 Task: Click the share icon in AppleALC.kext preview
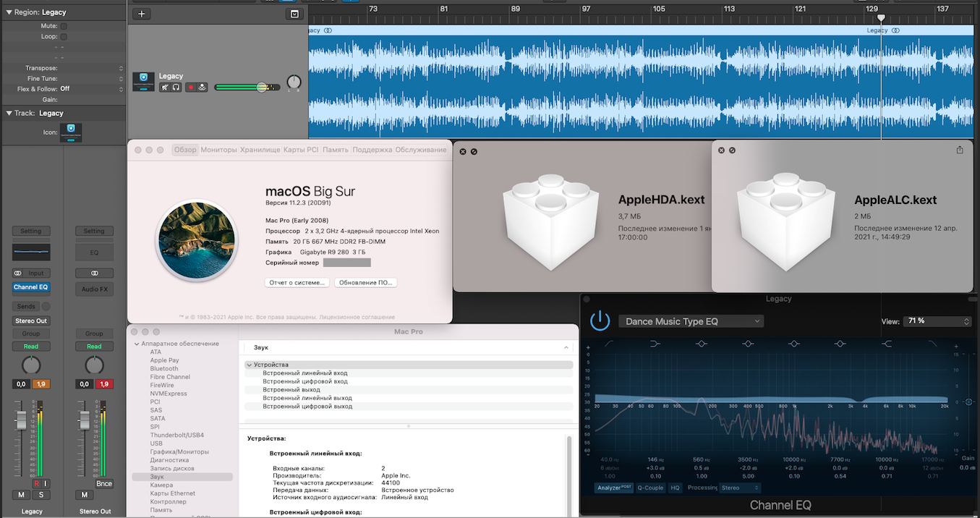point(960,150)
